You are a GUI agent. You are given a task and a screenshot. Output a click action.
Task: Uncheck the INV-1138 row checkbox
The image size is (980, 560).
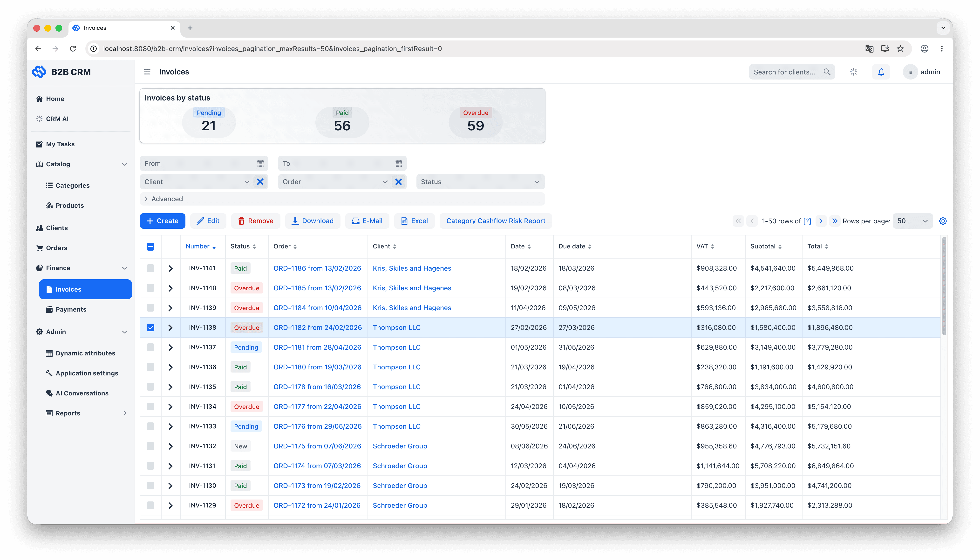pyautogui.click(x=150, y=327)
